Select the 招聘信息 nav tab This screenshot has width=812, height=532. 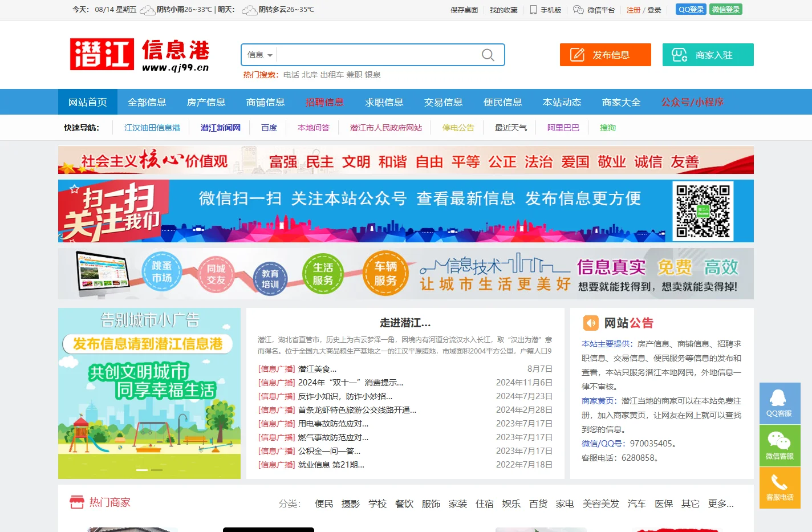325,102
